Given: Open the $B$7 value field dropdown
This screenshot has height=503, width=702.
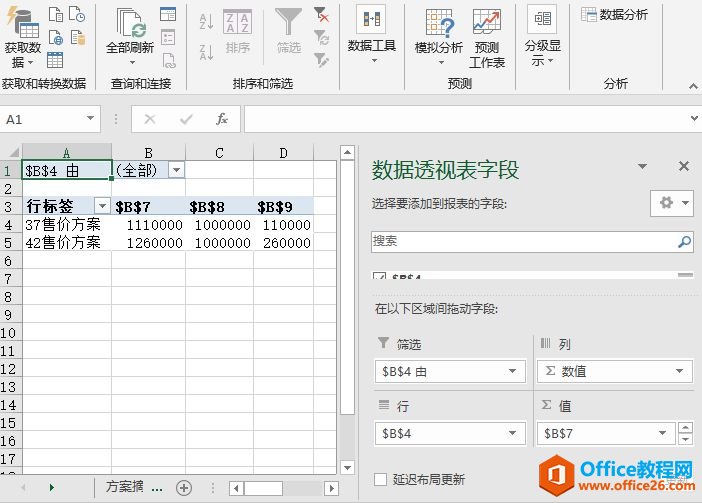Looking at the screenshot, I should pos(662,433).
